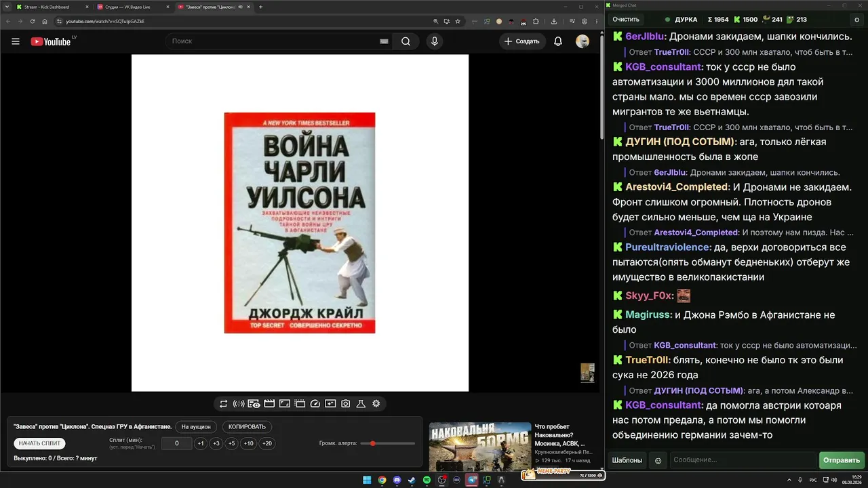Open the Наковальня recommended video thumbnail
This screenshot has width=868, height=488.
pos(480,446)
